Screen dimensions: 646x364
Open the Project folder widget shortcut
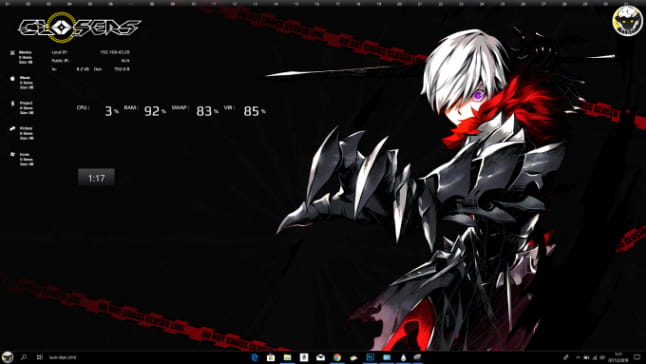point(21,108)
